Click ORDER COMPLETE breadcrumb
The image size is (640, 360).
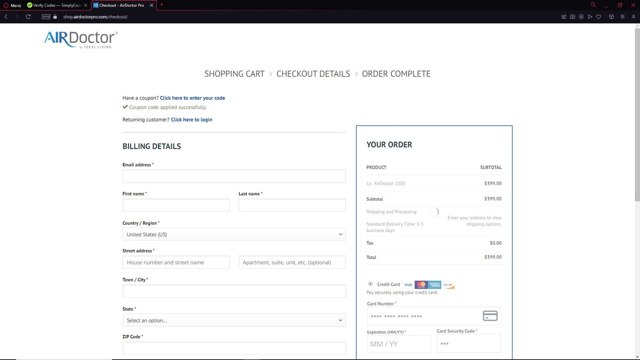pyautogui.click(x=396, y=74)
